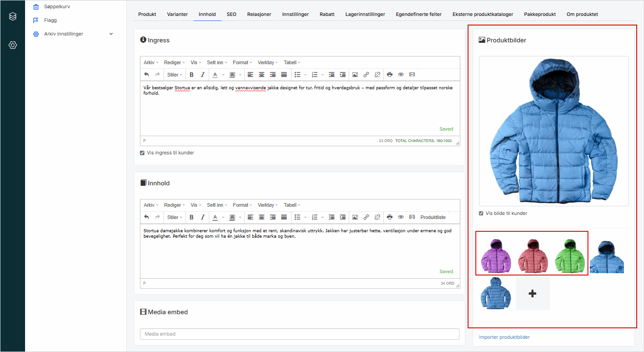Click insert link icon in the Innhold editor
This screenshot has height=352, width=644.
pos(366,217)
